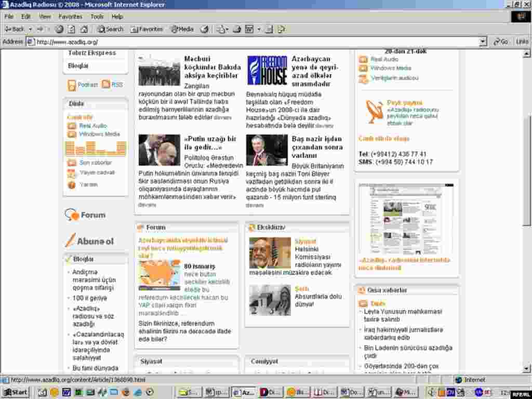Click the Print icon in toolbar

coord(237,29)
